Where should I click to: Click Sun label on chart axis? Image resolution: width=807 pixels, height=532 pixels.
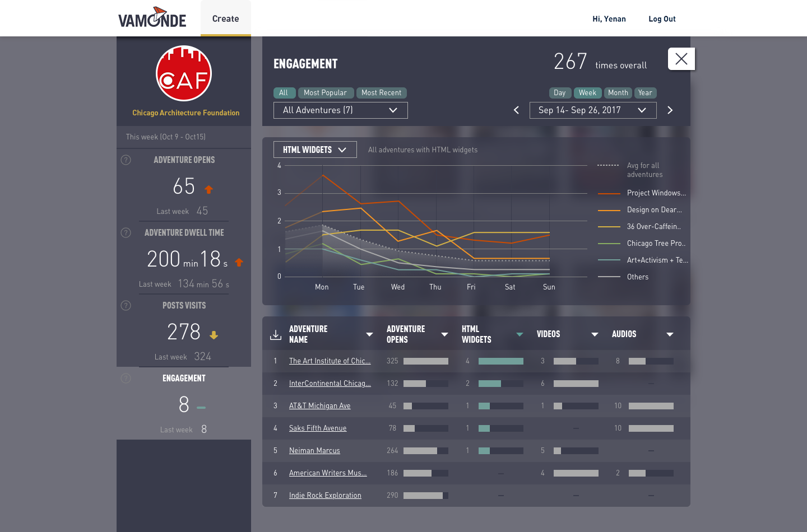[x=549, y=287]
